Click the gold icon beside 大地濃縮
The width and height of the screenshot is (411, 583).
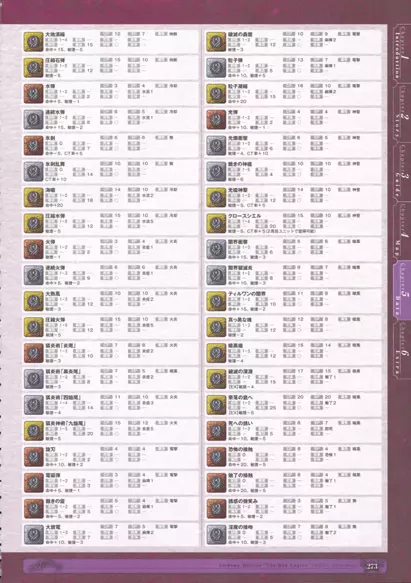pyautogui.click(x=33, y=41)
